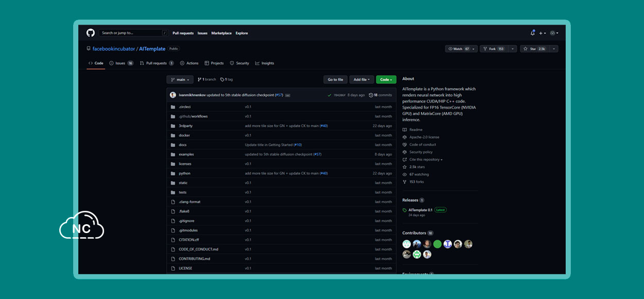The height and width of the screenshot is (299, 644).
Task: Expand the Fork options dropdown arrow
Action: point(512,49)
